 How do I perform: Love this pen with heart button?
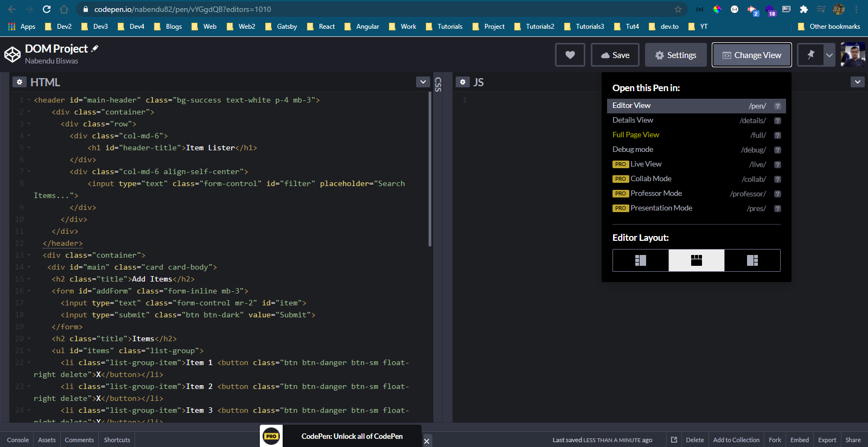570,55
